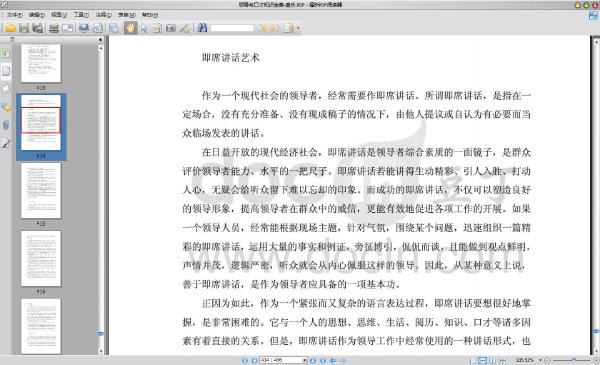Open the 视图 (View) menu
Viewport: 600px width, 365px height.
(x=59, y=15)
